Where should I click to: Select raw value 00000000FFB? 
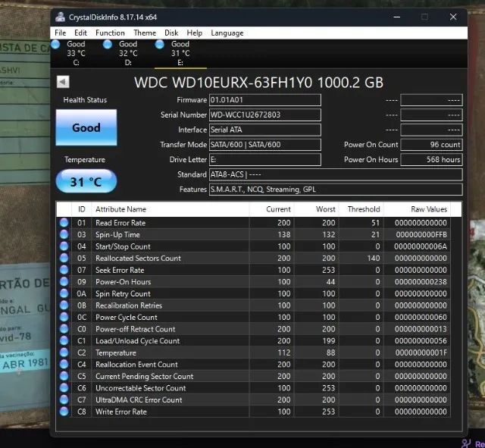421,234
